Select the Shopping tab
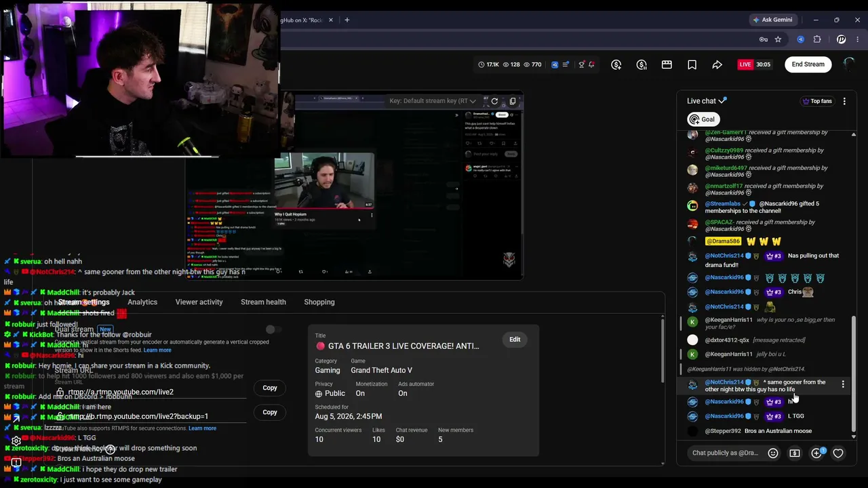868x488 pixels. [x=319, y=302]
